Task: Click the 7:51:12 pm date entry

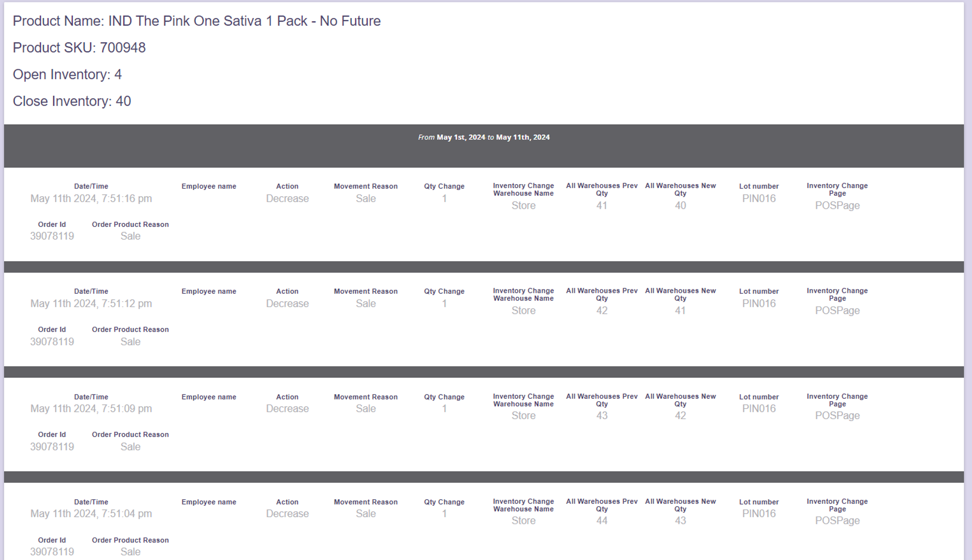Action: coord(91,304)
